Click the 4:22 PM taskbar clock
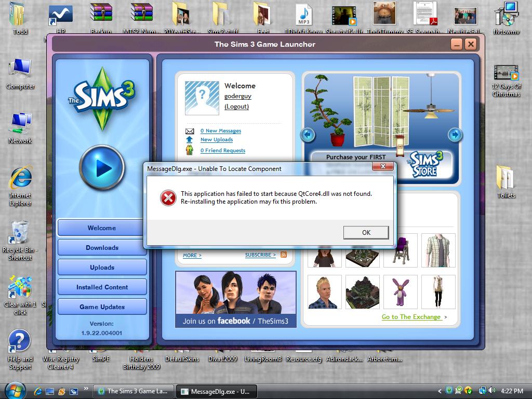Image resolution: width=532 pixels, height=399 pixels. (x=512, y=391)
